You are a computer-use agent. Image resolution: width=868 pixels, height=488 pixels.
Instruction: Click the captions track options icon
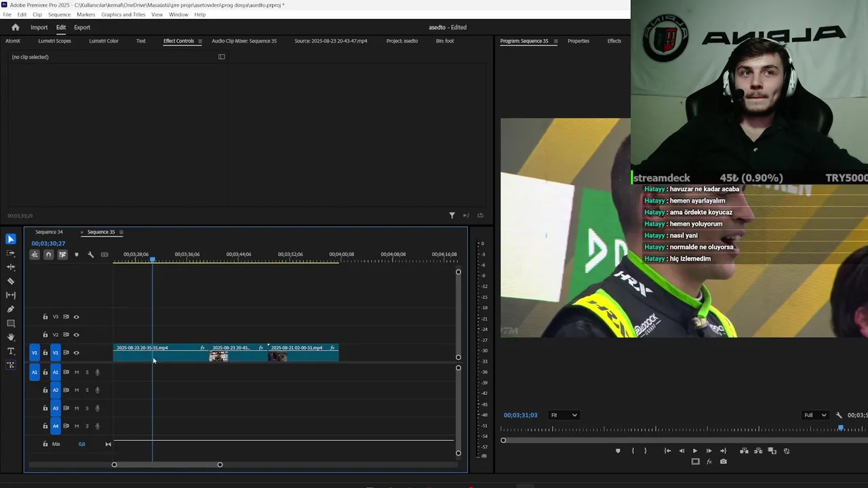[x=104, y=254]
